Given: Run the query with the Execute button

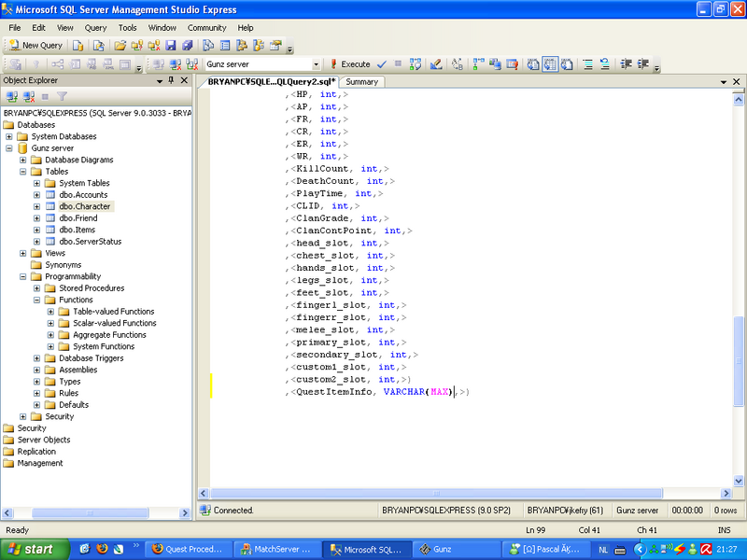Looking at the screenshot, I should (x=348, y=64).
